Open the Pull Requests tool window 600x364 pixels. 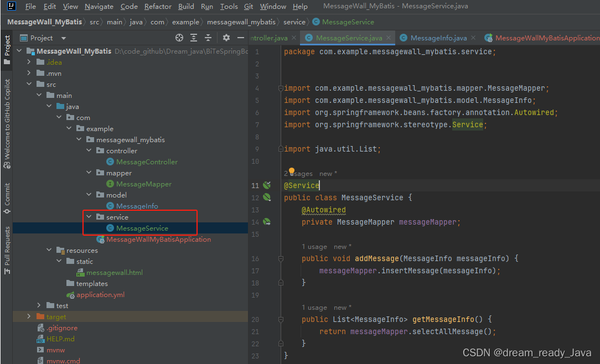point(7,251)
